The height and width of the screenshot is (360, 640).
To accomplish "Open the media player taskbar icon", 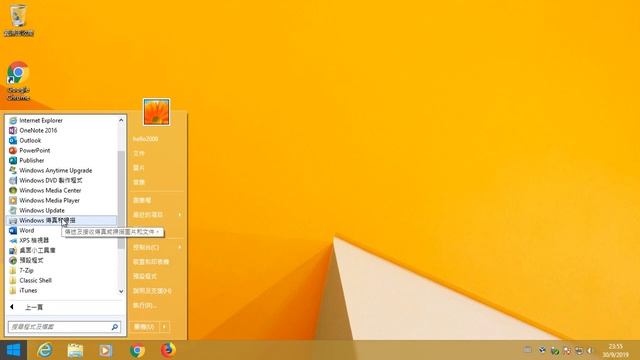I will pos(106,350).
